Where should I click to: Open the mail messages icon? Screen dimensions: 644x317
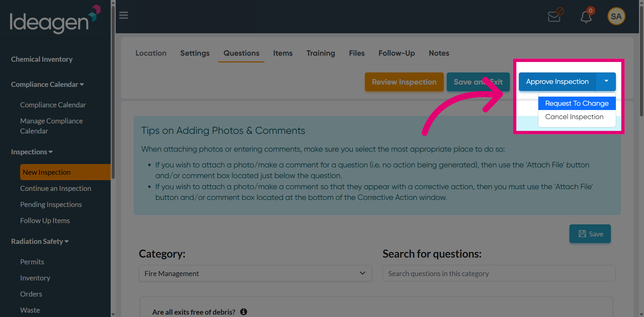(x=555, y=15)
